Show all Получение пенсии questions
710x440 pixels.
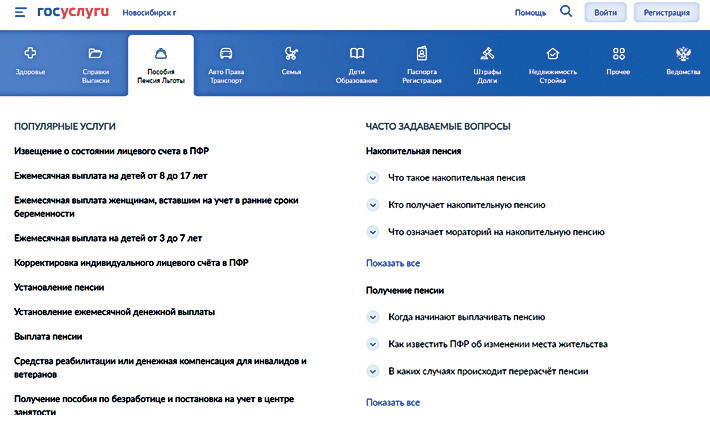(393, 402)
